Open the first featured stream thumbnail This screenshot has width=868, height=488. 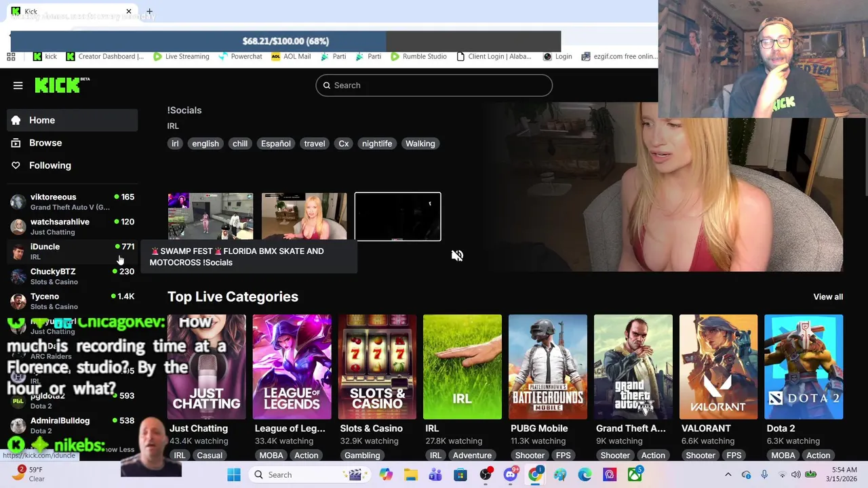(x=210, y=216)
